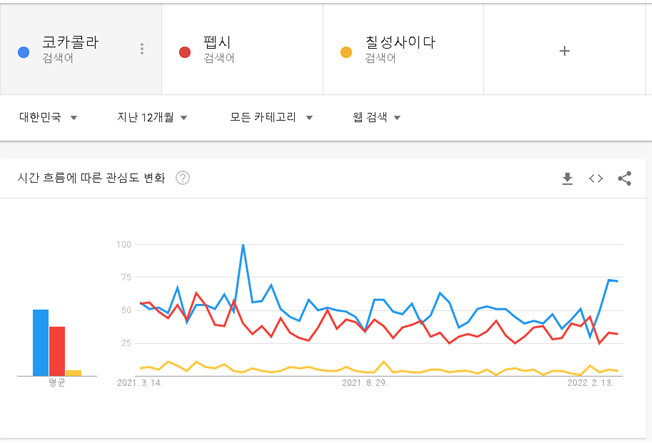Viewport: 652px width, 444px height.
Task: Click the red average bar in 평균 chart
Action: pyautogui.click(x=57, y=351)
